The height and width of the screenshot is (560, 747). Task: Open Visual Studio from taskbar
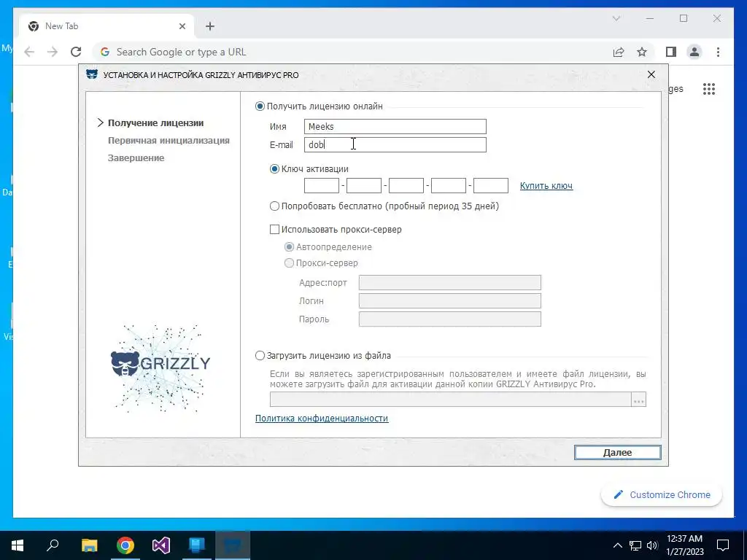point(161,545)
